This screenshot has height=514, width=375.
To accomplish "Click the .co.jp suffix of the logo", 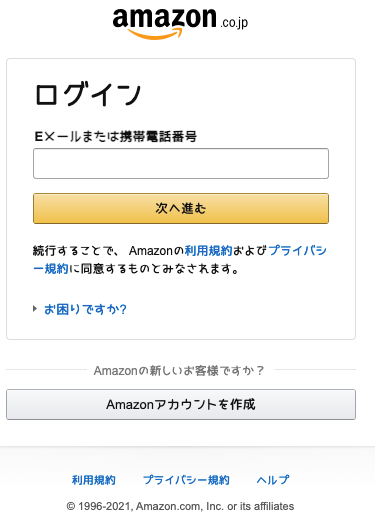I will (x=234, y=23).
